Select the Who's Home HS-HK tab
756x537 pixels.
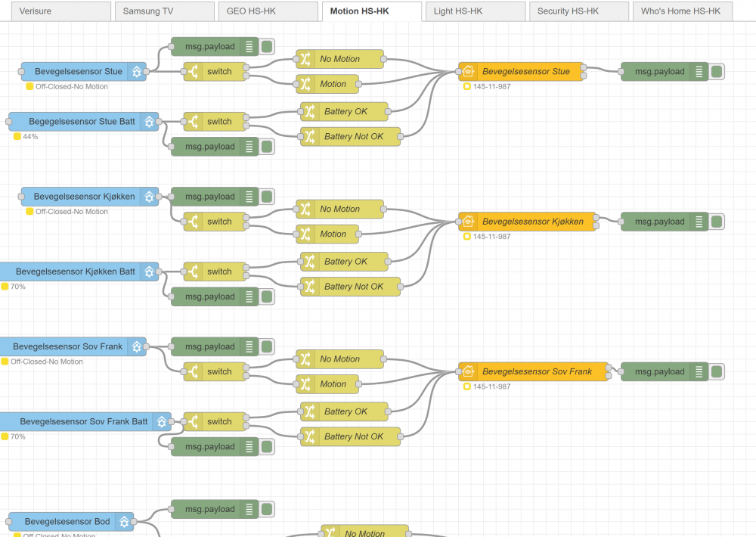(x=680, y=11)
